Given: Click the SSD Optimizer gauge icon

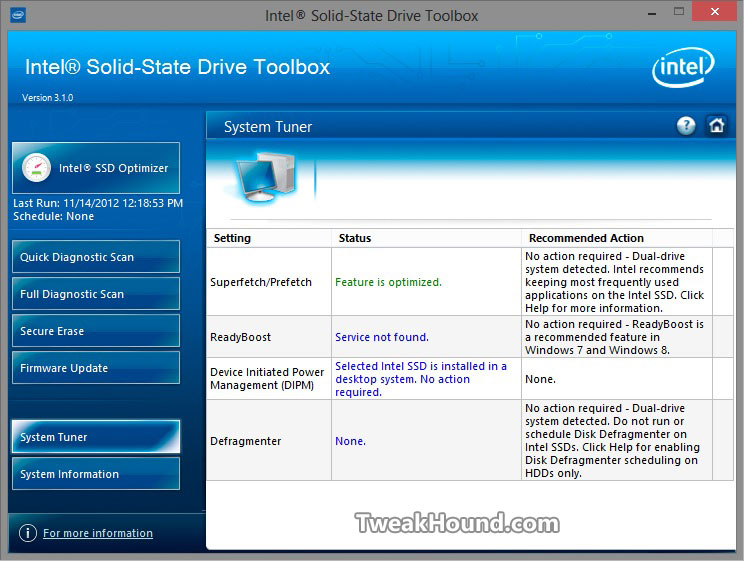Looking at the screenshot, I should pos(36,168).
